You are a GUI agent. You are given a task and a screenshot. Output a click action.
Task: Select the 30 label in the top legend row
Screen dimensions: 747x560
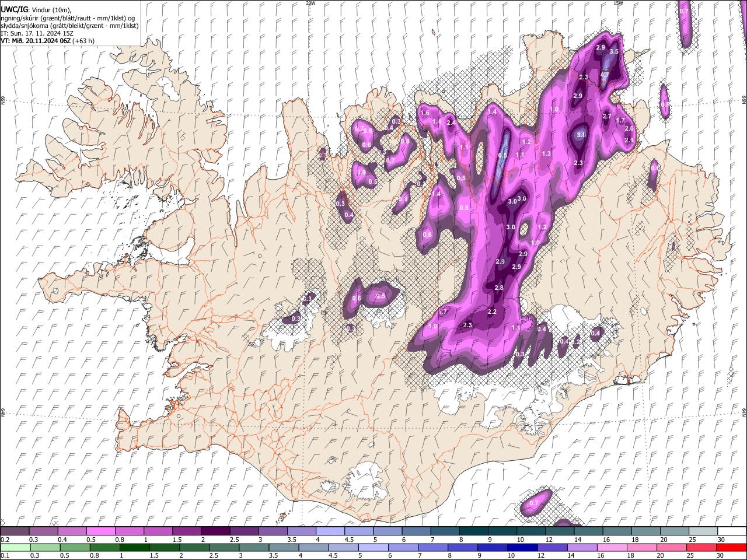(721, 540)
